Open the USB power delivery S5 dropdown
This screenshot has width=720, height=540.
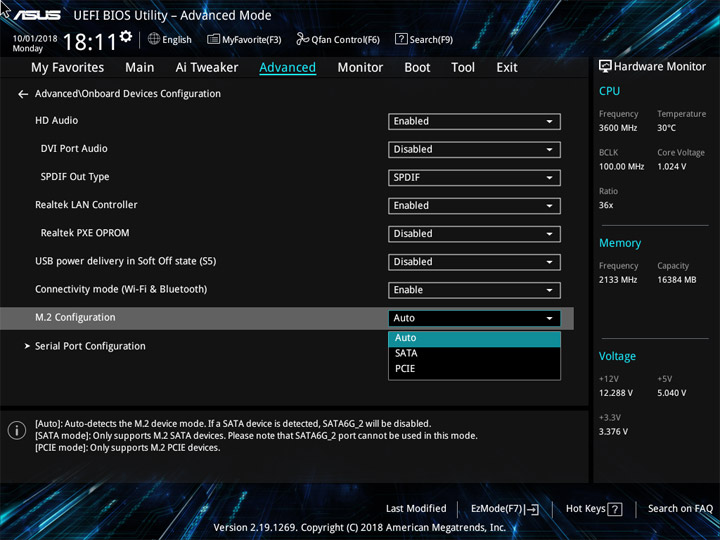[474, 262]
